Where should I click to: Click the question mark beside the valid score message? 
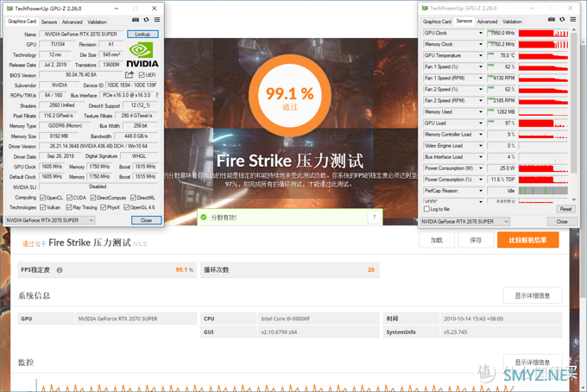click(x=375, y=217)
